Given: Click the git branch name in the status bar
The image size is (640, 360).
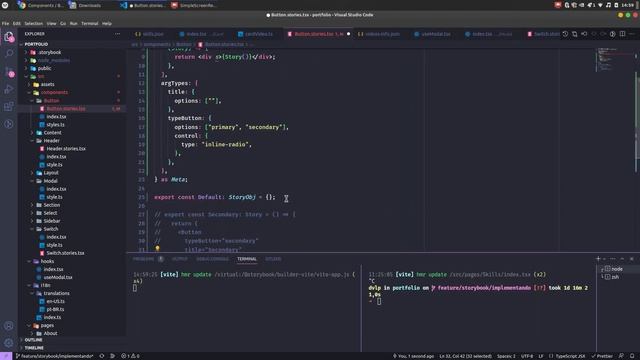Looking at the screenshot, I should coord(54,356).
